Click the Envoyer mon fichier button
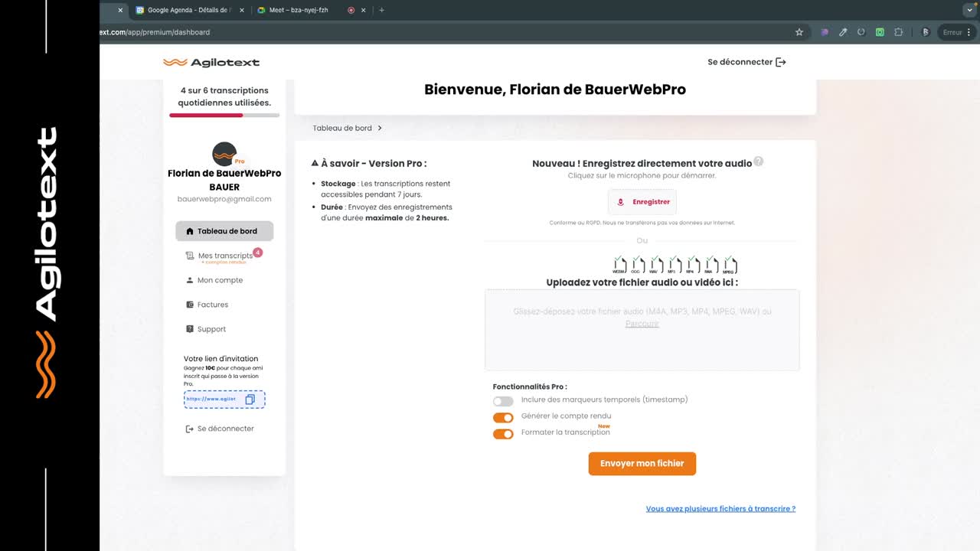This screenshot has height=551, width=980. (x=642, y=464)
